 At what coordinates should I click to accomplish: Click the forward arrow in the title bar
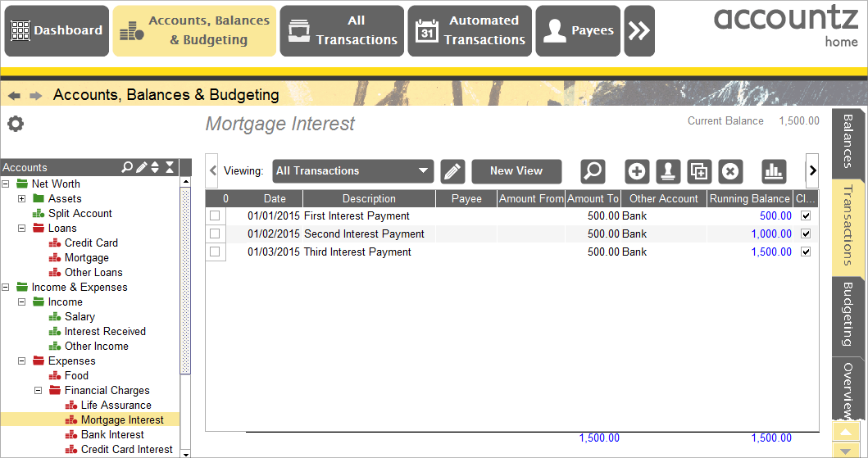point(36,96)
